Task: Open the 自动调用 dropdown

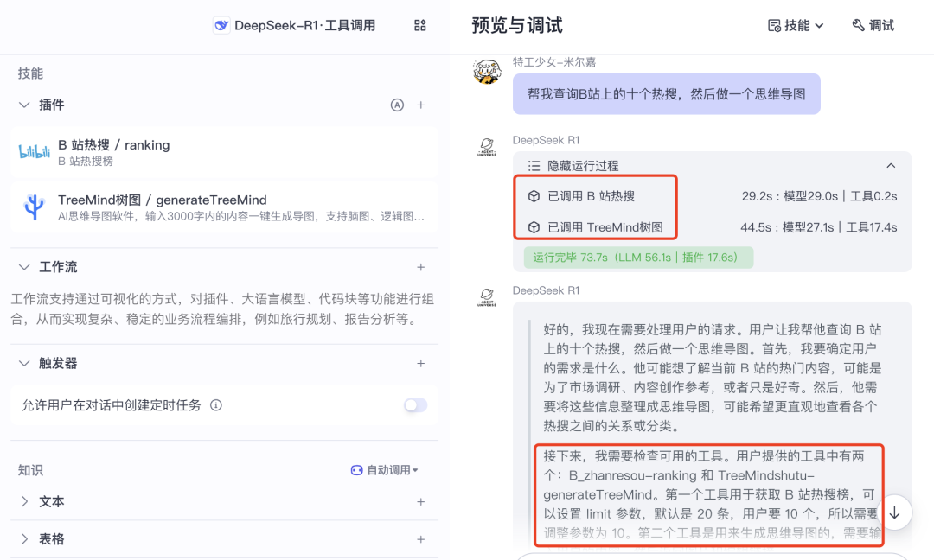Action: click(385, 470)
